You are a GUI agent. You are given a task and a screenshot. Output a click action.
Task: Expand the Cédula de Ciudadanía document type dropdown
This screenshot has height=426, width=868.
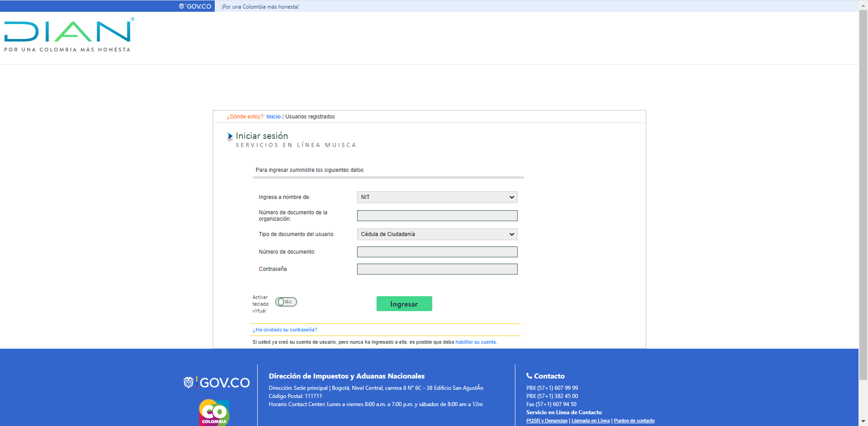click(x=437, y=234)
